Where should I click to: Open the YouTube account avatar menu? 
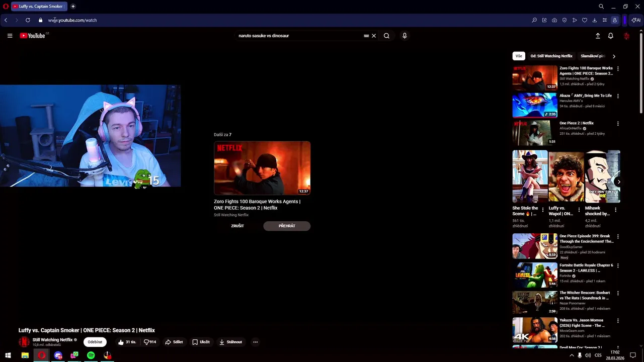(x=626, y=36)
